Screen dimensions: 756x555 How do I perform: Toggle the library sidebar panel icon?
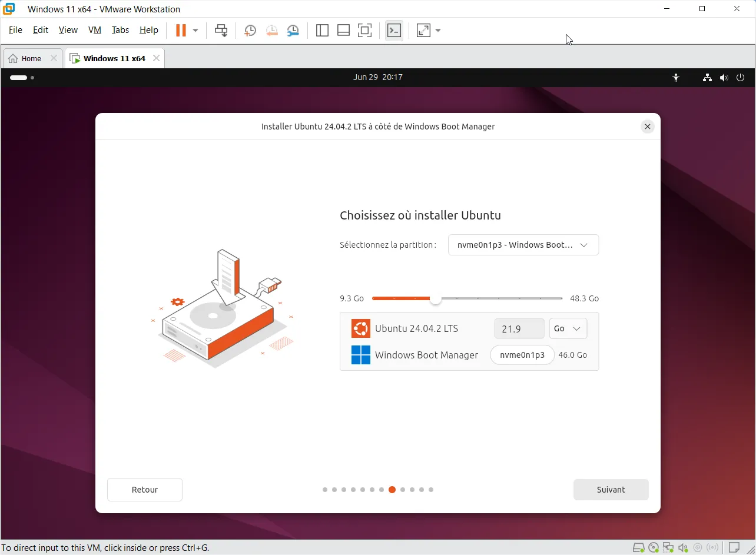coord(322,31)
